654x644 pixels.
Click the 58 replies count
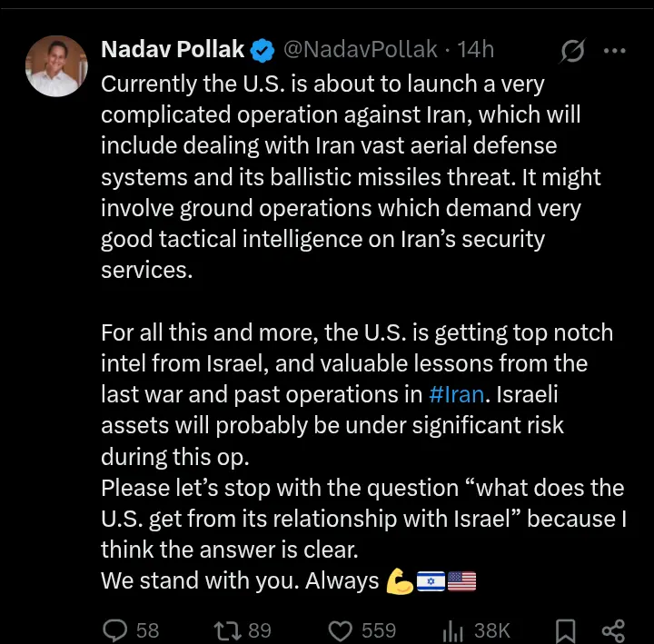(147, 629)
